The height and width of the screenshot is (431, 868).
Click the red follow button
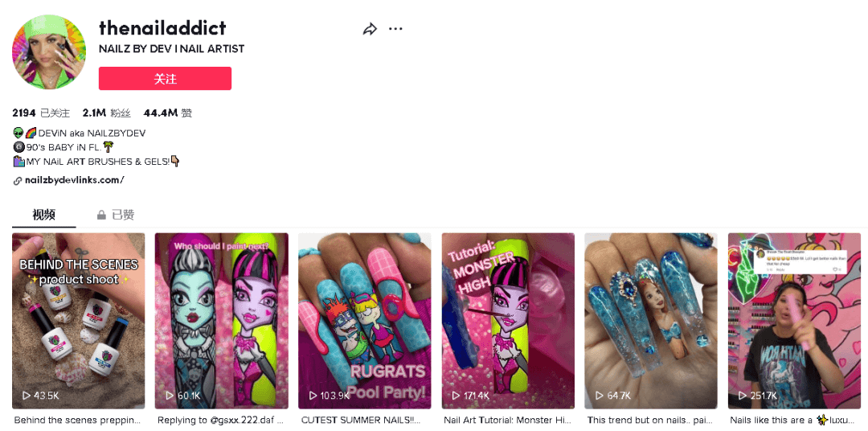tap(165, 79)
